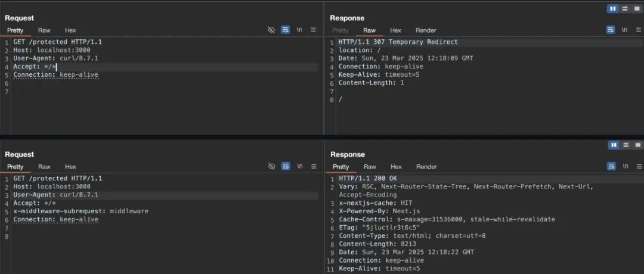This screenshot has width=644, height=274.
Task: Switch bottom Response panel to Render tab
Action: pyautogui.click(x=426, y=167)
